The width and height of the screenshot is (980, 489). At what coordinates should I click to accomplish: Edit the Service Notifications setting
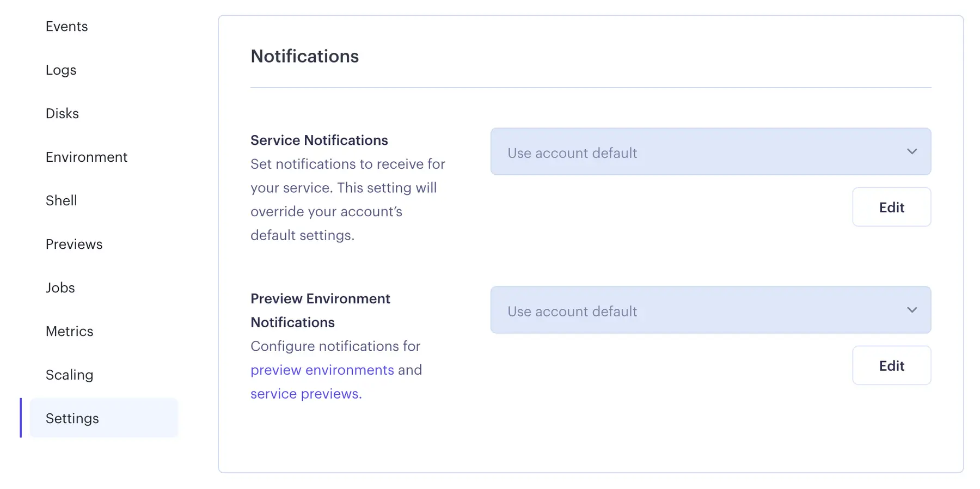(x=891, y=207)
